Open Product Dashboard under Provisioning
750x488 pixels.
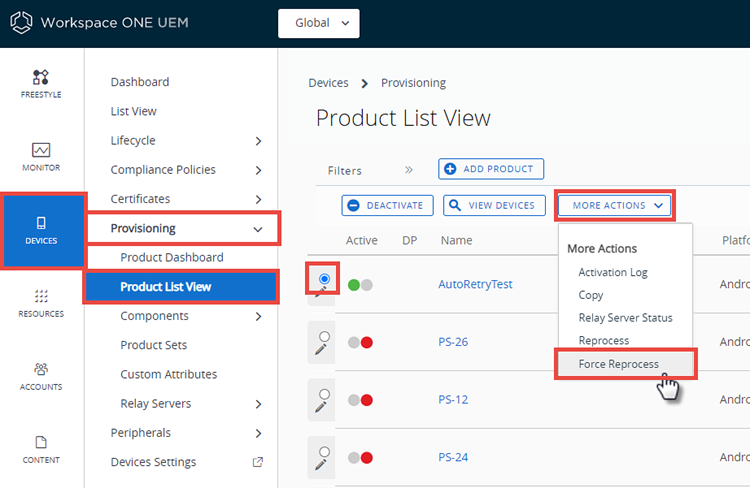[172, 257]
